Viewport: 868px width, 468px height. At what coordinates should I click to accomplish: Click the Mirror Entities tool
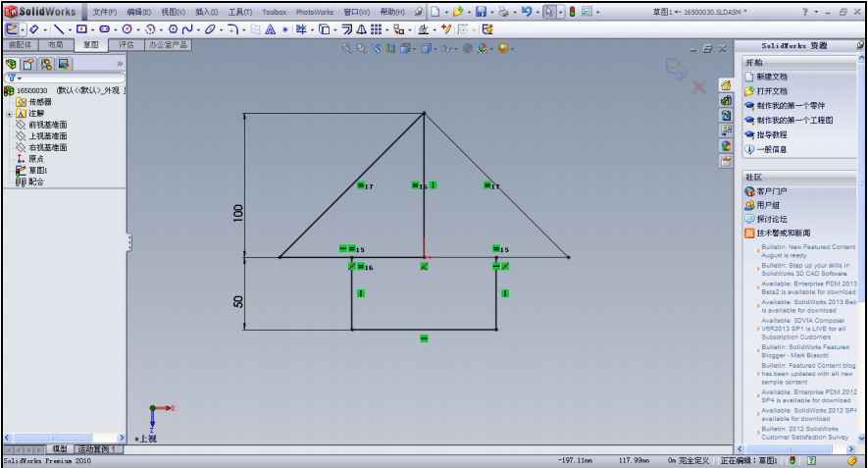coord(362,29)
